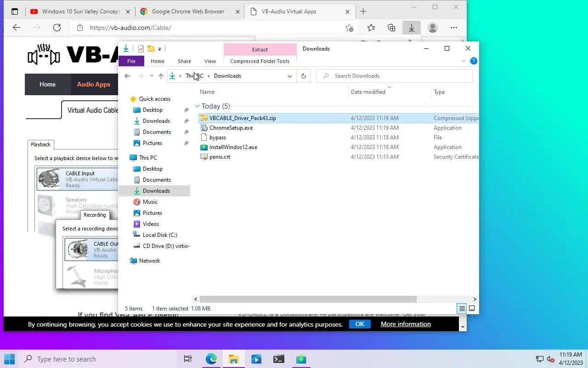Open Explorer Help question mark icon
Viewport: 588px width, 368px height.
474,61
